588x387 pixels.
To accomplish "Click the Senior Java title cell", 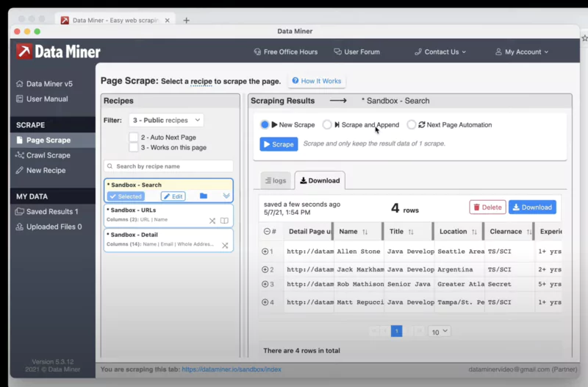I will (409, 284).
